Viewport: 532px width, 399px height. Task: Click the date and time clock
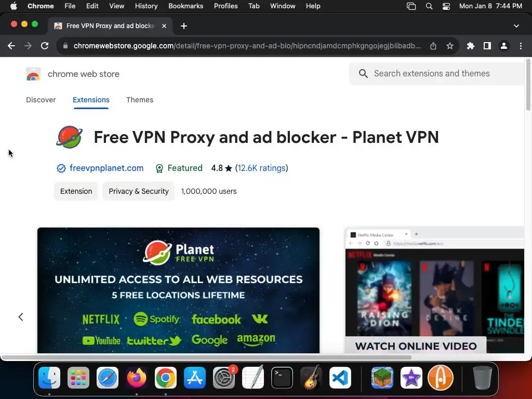point(490,6)
